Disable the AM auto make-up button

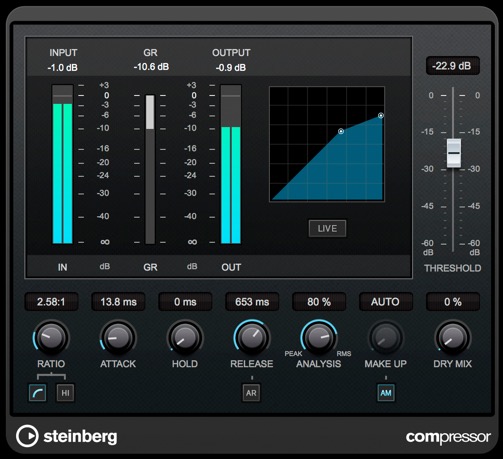[386, 393]
